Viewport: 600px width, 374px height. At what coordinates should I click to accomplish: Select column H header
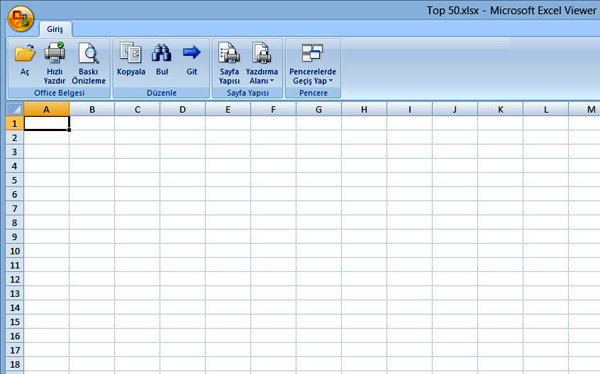point(364,109)
